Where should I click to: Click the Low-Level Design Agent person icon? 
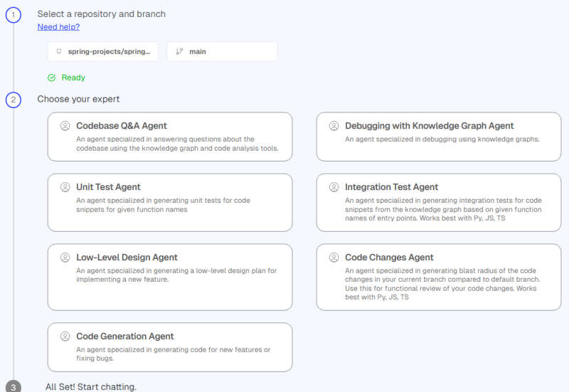[65, 258]
